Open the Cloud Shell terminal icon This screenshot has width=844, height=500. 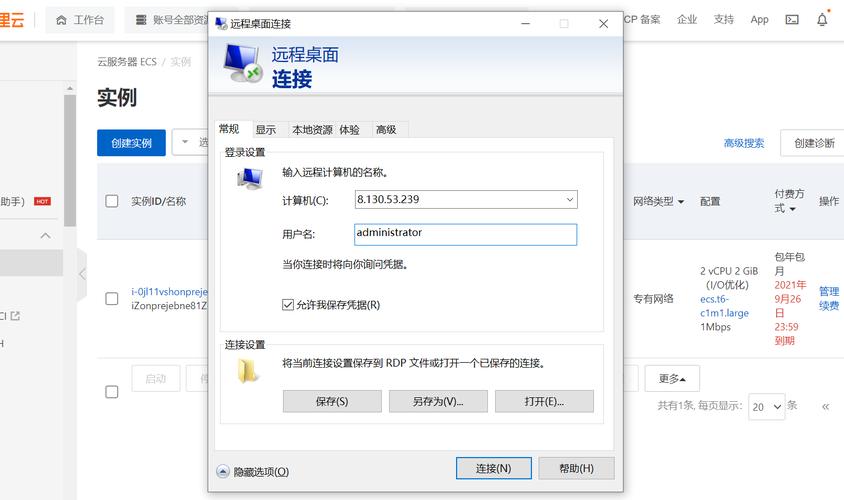[792, 20]
